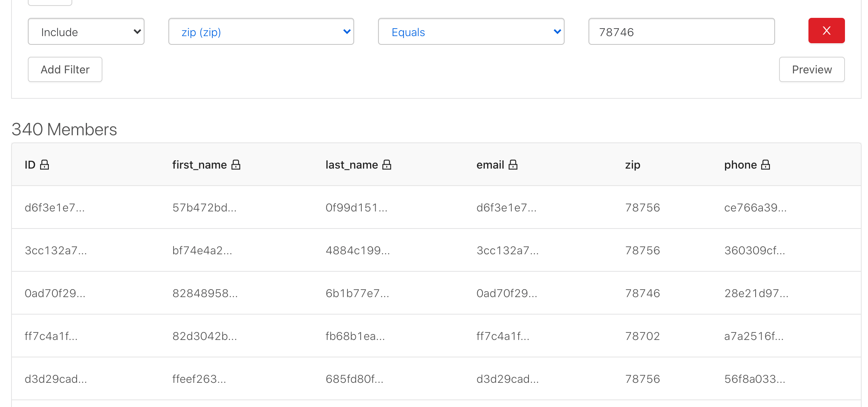
Task: Click the red X remove filter button
Action: click(x=826, y=31)
